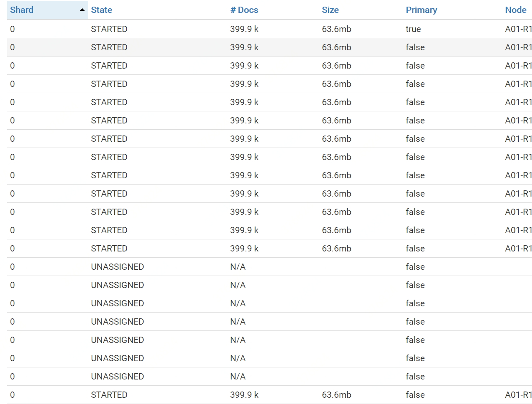
Task: Click the top row's 399.9 k docs value
Action: [244, 29]
